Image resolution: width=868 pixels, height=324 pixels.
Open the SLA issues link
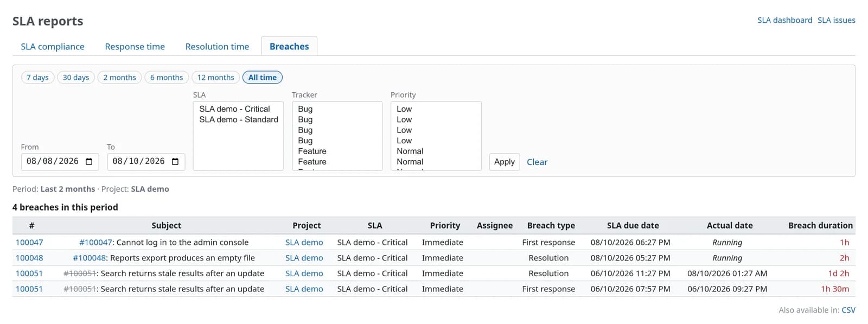837,20
